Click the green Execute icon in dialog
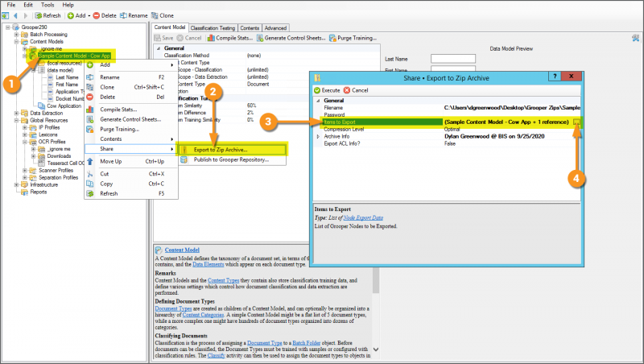Image resolution: width=644 pixels, height=364 pixels. click(x=317, y=90)
